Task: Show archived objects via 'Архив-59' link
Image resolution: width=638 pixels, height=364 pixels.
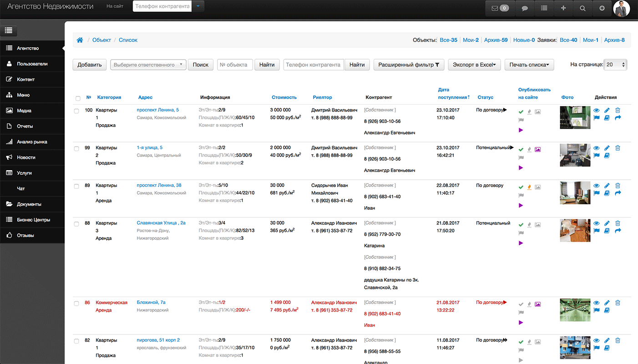Action: tap(496, 40)
